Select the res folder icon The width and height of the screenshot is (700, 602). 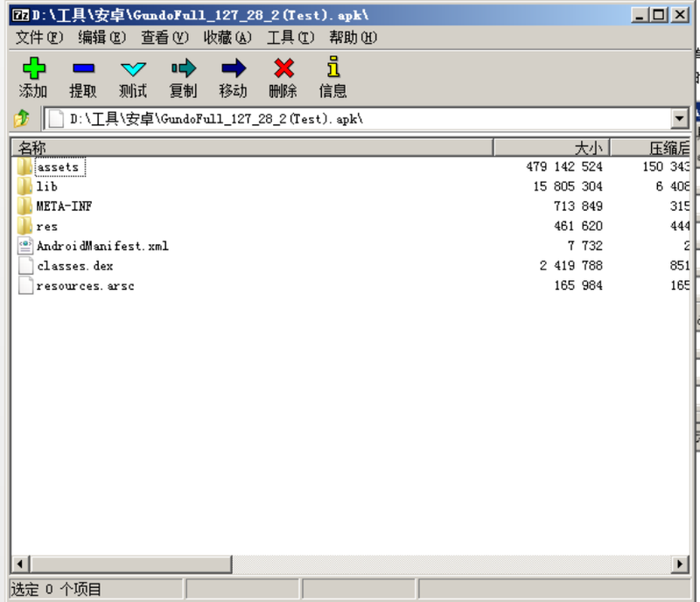click(x=24, y=226)
